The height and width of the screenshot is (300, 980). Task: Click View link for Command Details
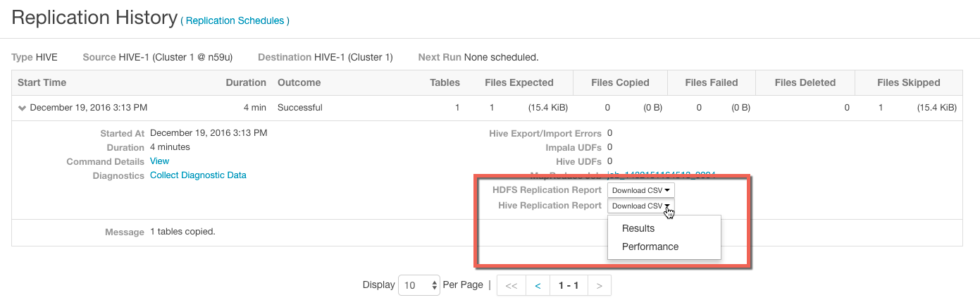click(159, 161)
